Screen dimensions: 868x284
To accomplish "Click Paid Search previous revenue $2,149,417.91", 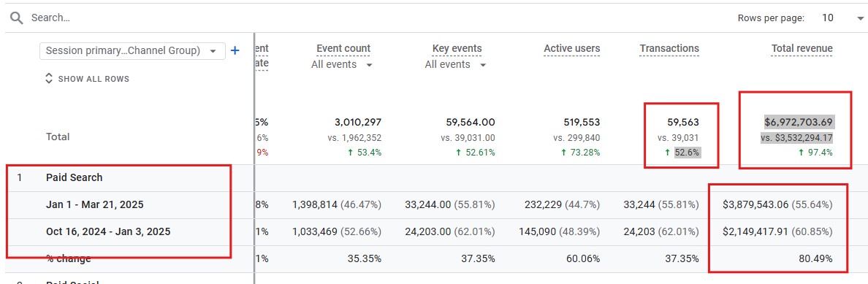I will tap(755, 232).
